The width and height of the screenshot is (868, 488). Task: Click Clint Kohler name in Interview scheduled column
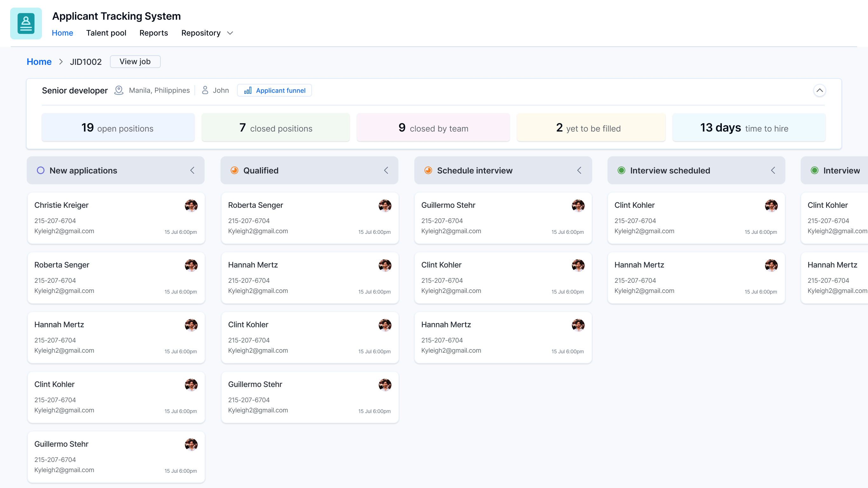pyautogui.click(x=634, y=205)
